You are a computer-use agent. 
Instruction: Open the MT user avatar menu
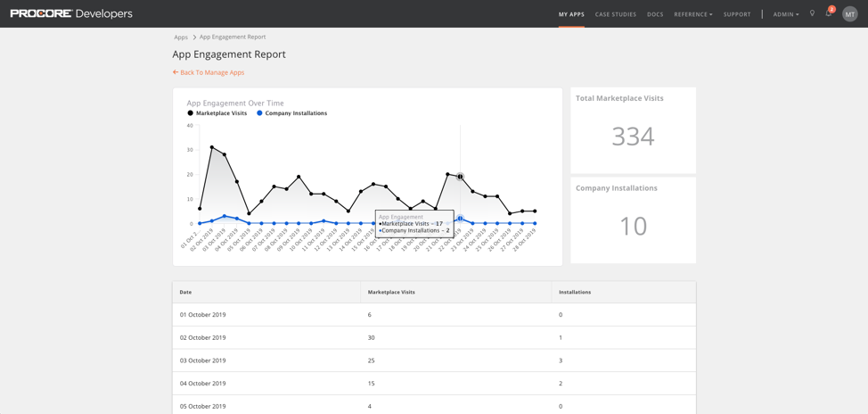coord(850,14)
